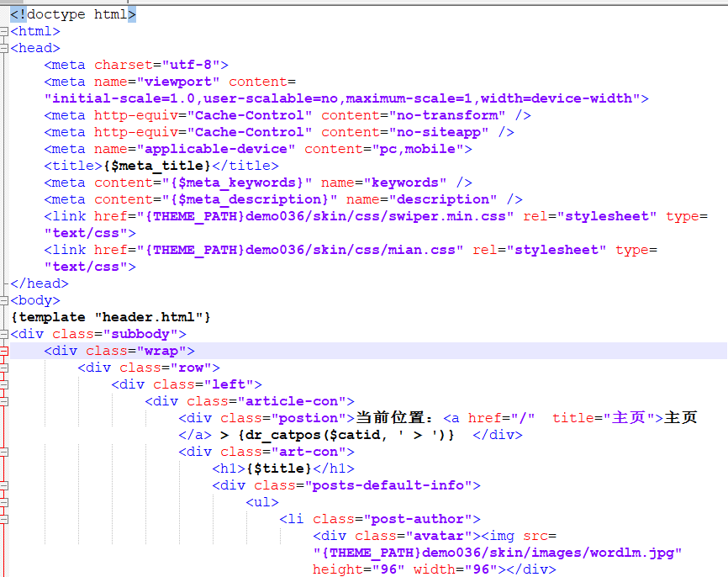Fold the li class="post-author" block
The image size is (728, 577).
pos(4,519)
